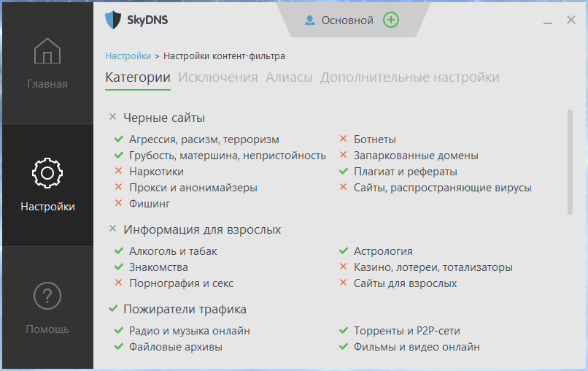
Task: Switch to the Исключения tab
Action: (218, 77)
